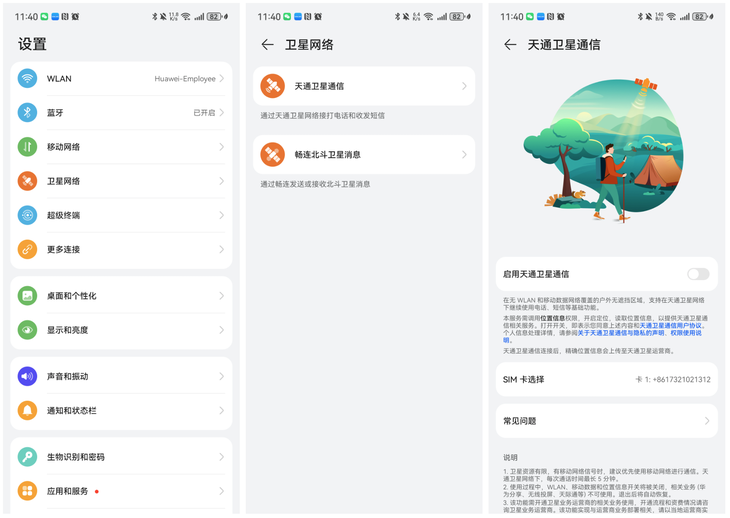Tap the 常见问题 label
730x518 pixels.
point(520,421)
